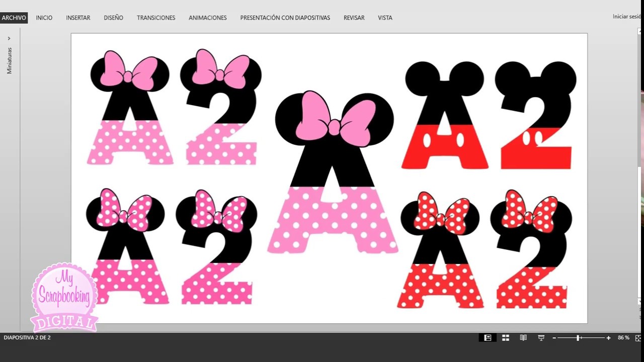Switch to Slide Sorter view icon

[x=506, y=338]
